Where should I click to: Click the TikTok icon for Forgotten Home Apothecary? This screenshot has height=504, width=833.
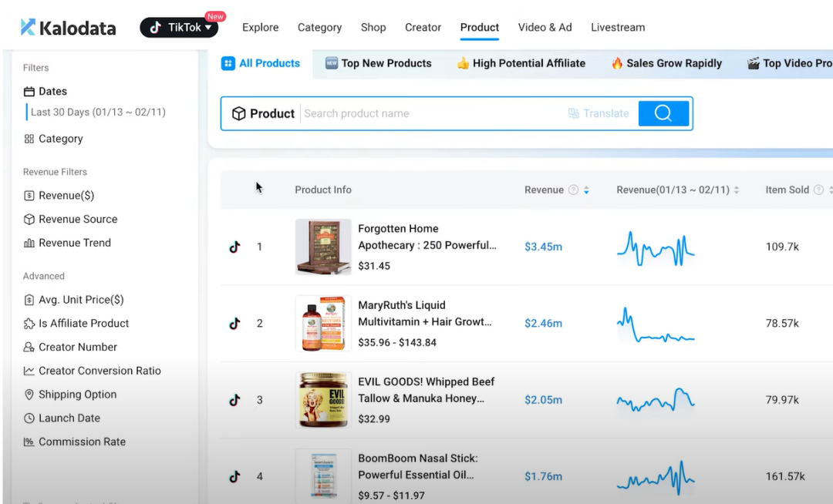tap(234, 247)
